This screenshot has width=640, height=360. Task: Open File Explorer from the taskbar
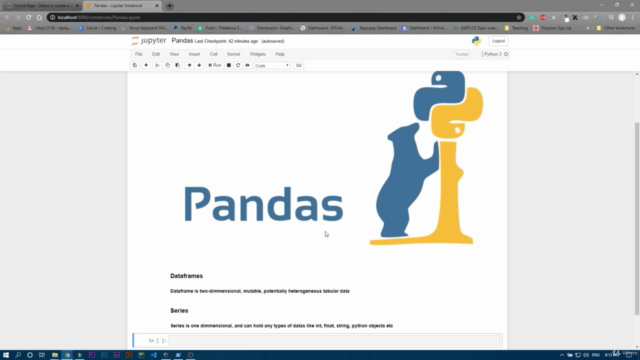55,355
